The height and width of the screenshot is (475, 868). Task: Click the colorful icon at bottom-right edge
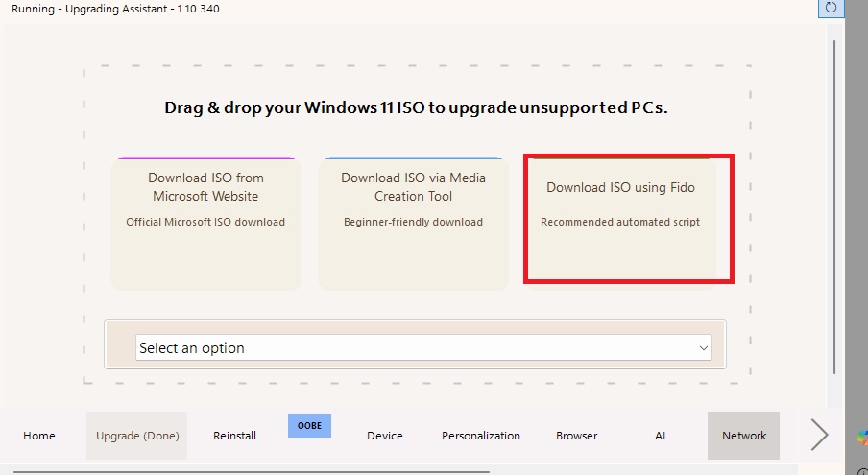click(x=862, y=437)
